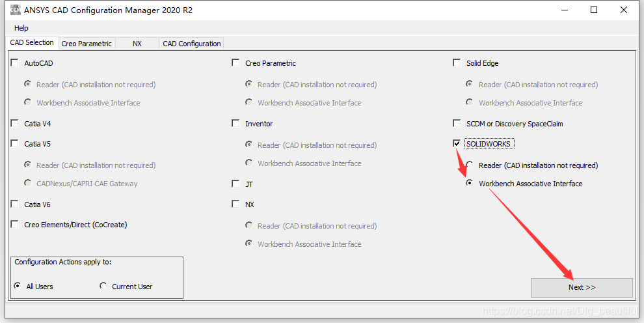Screen dimensions: 644x323
Task: Select Inventor Workbench Associative Interface radio
Action: 248,163
